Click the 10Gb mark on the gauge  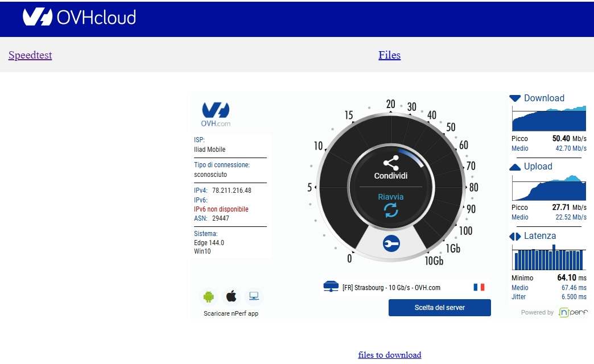coord(434,260)
